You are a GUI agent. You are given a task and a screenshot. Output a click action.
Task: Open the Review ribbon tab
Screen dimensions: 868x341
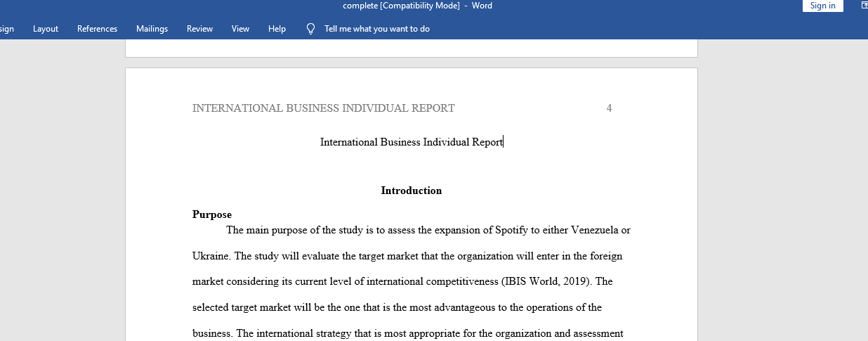[x=199, y=29]
